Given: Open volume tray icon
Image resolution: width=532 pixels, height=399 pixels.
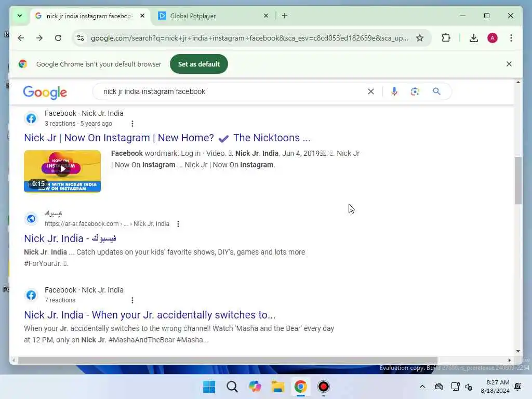Looking at the screenshot, I should 469,387.
